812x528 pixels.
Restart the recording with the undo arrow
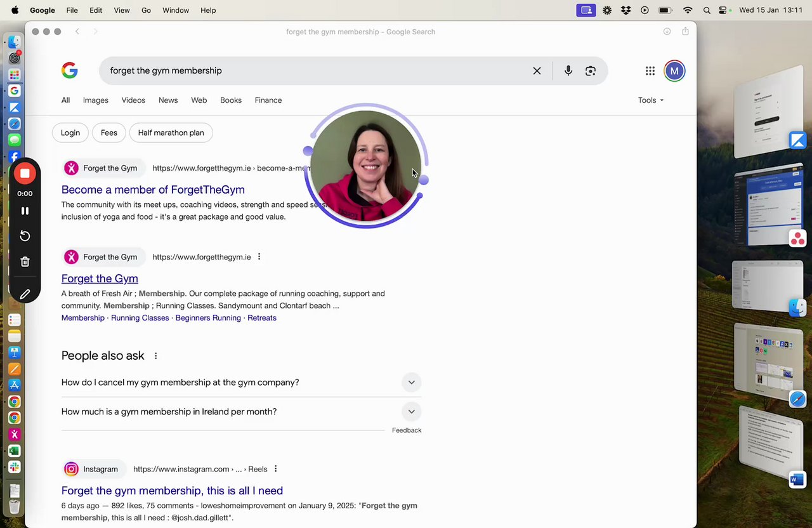click(25, 236)
